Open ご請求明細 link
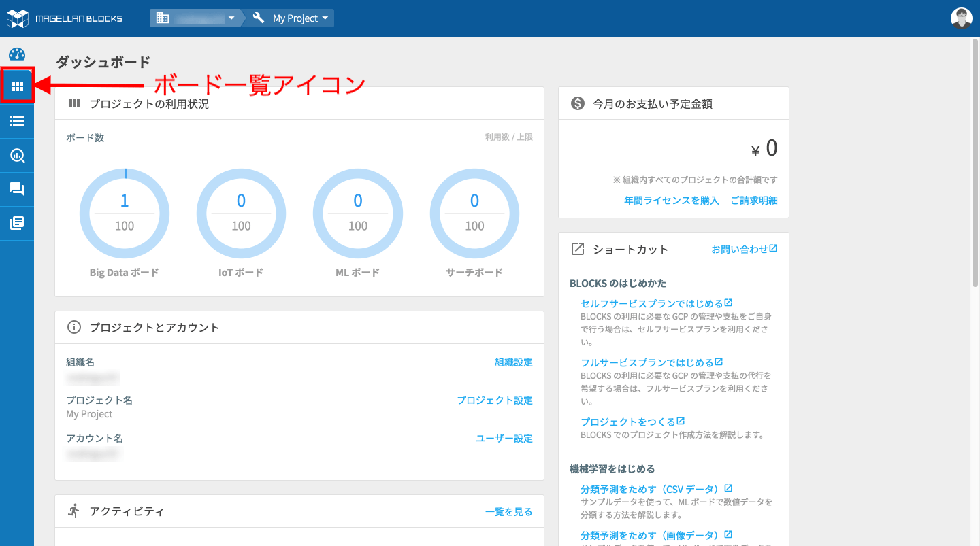This screenshot has width=980, height=546. (x=754, y=201)
